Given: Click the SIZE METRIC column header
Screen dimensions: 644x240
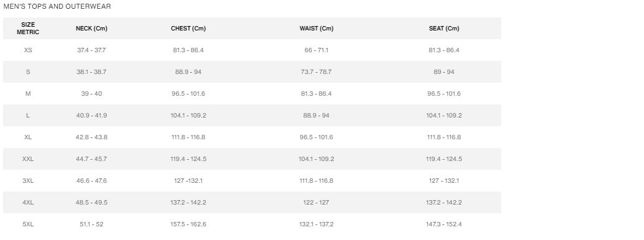Looking at the screenshot, I should (28, 29).
